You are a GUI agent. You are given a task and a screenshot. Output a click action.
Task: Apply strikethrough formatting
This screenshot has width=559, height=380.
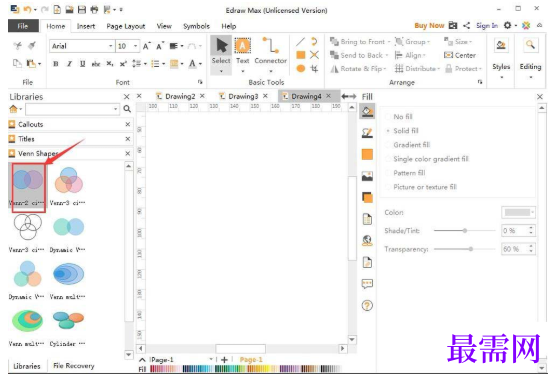(x=96, y=64)
